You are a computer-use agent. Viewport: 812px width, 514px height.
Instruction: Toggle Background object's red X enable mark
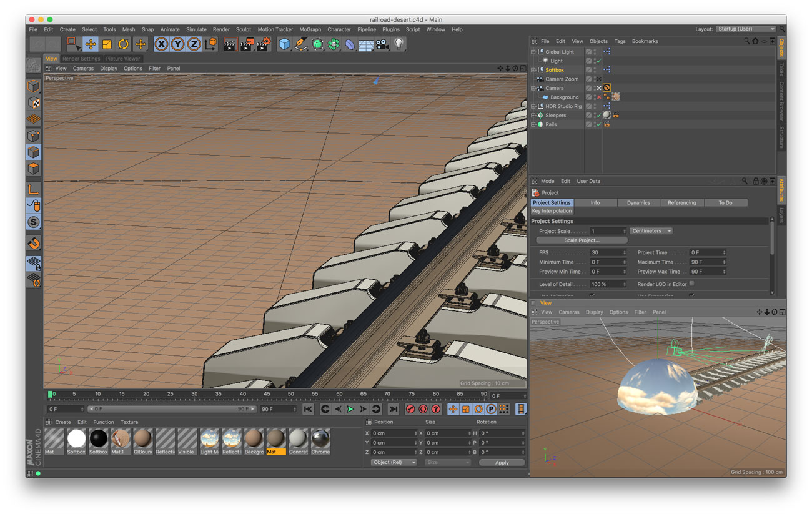click(598, 97)
